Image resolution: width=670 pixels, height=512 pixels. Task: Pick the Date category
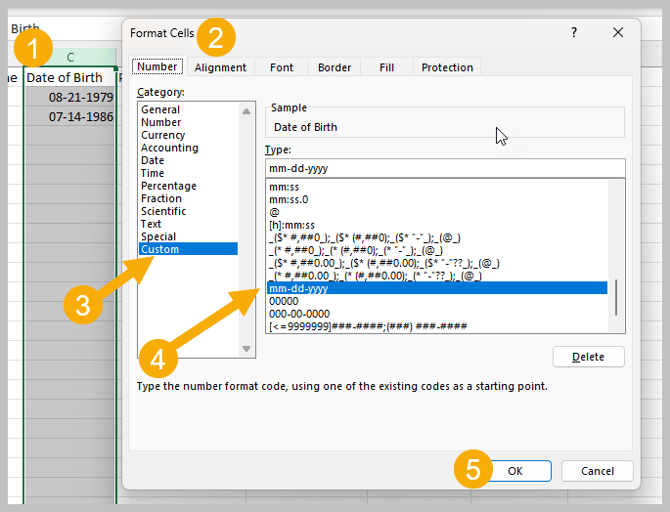click(188, 160)
